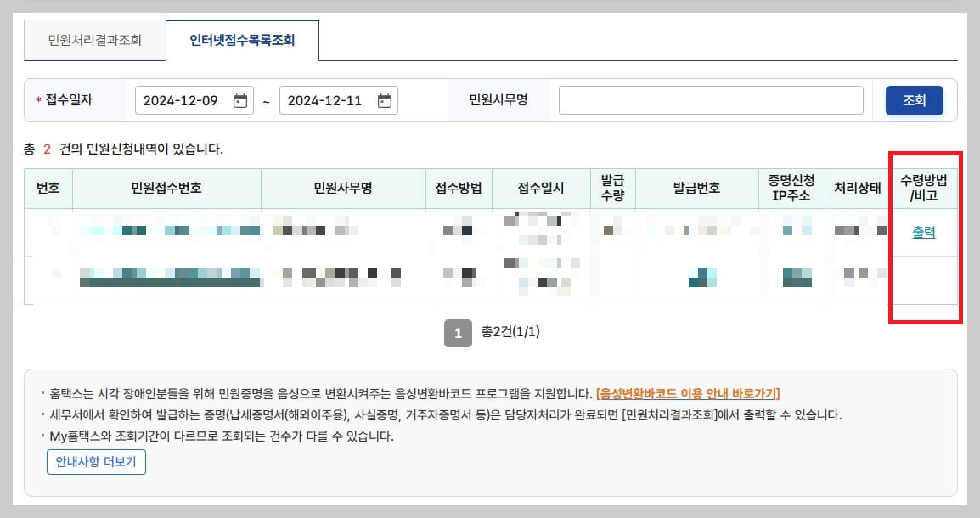Open the start date calendar picker
980x518 pixels.
[x=241, y=99]
